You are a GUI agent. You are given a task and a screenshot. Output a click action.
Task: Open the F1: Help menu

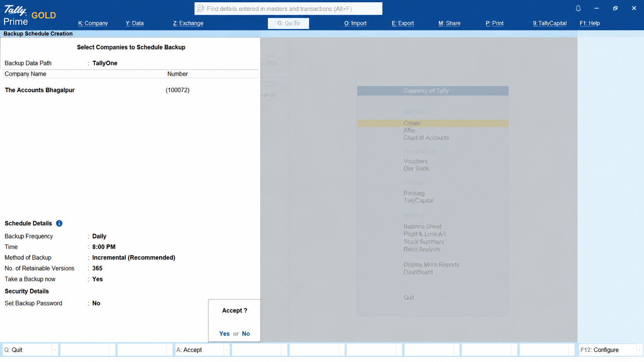[590, 23]
